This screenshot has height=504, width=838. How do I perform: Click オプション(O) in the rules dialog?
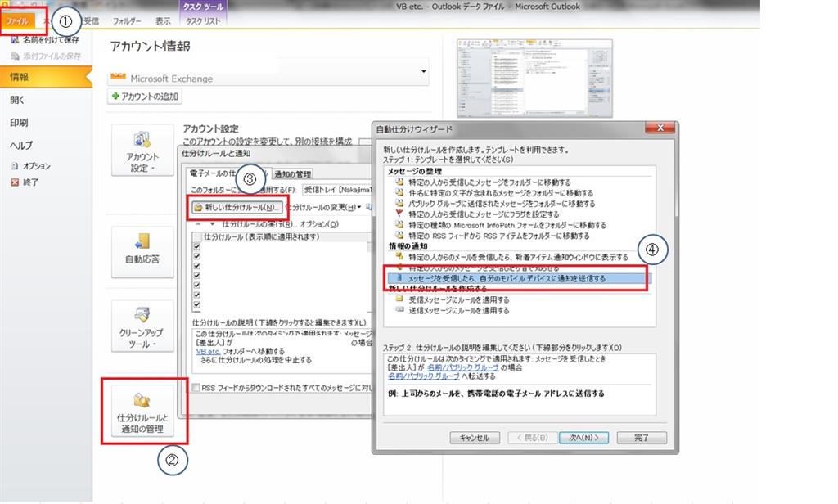pyautogui.click(x=319, y=224)
